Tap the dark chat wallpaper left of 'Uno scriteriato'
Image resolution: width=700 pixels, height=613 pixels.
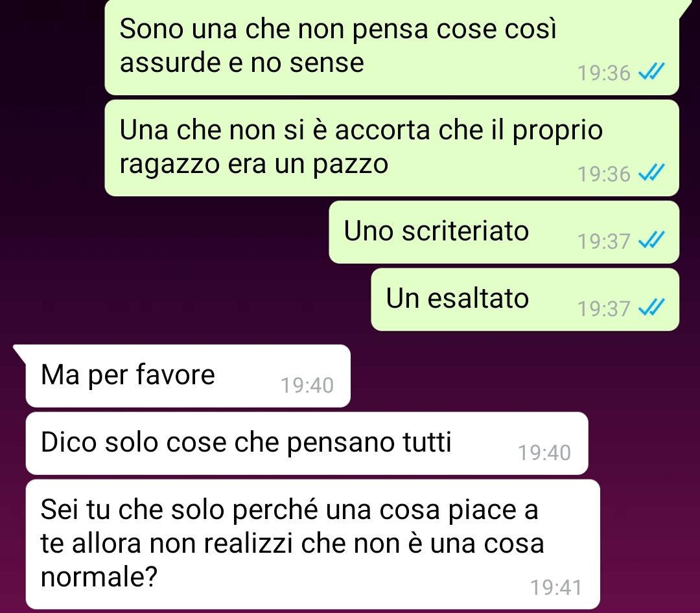165,232
